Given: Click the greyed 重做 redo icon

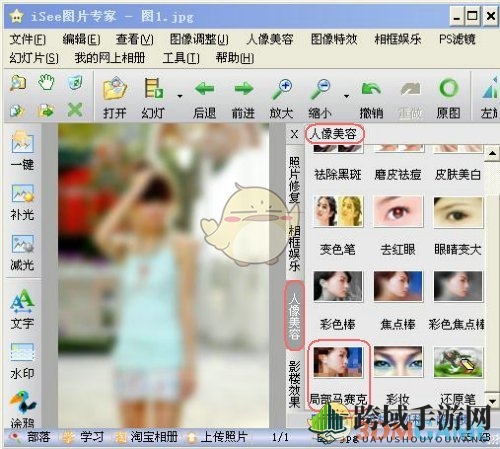Looking at the screenshot, I should coord(410,89).
